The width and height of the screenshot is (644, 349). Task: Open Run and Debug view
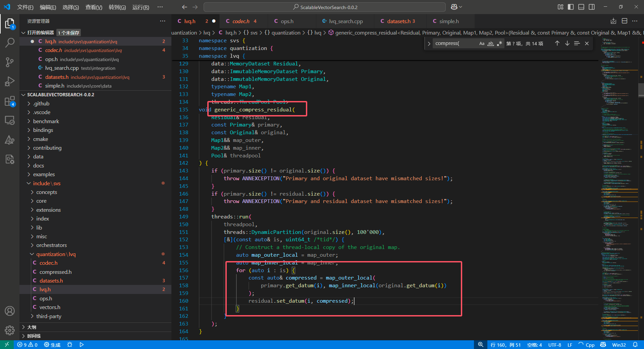10,82
